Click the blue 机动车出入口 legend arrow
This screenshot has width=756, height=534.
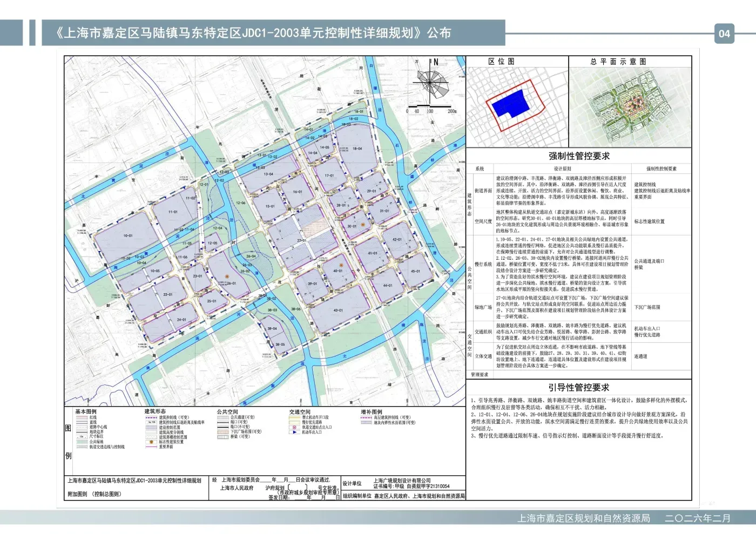294,432
